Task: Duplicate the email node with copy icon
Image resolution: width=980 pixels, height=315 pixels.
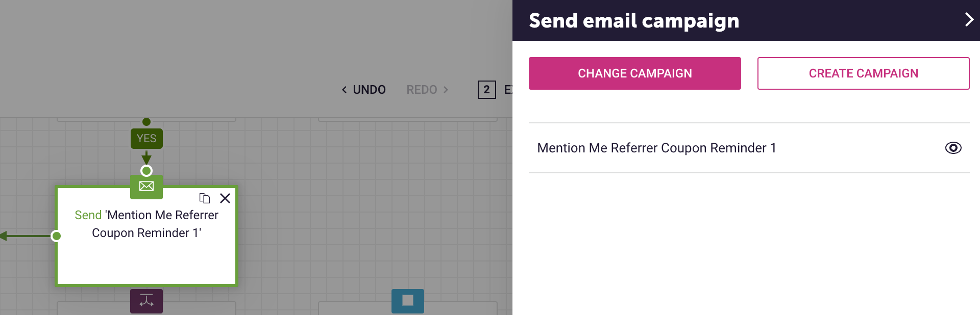Action: pos(205,198)
